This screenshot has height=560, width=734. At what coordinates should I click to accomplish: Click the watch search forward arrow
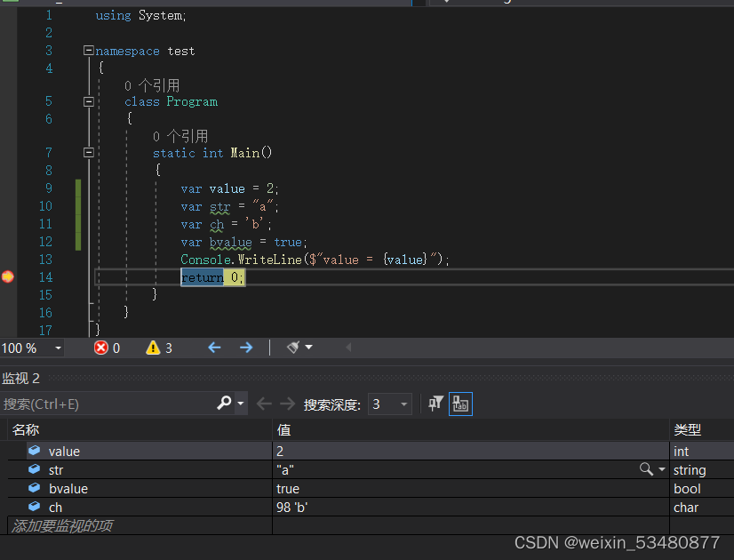(287, 404)
